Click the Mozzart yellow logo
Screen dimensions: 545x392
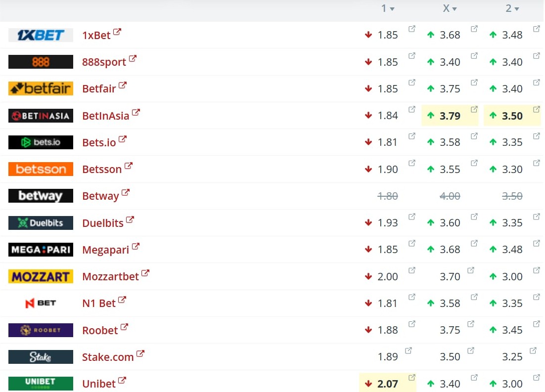41,276
